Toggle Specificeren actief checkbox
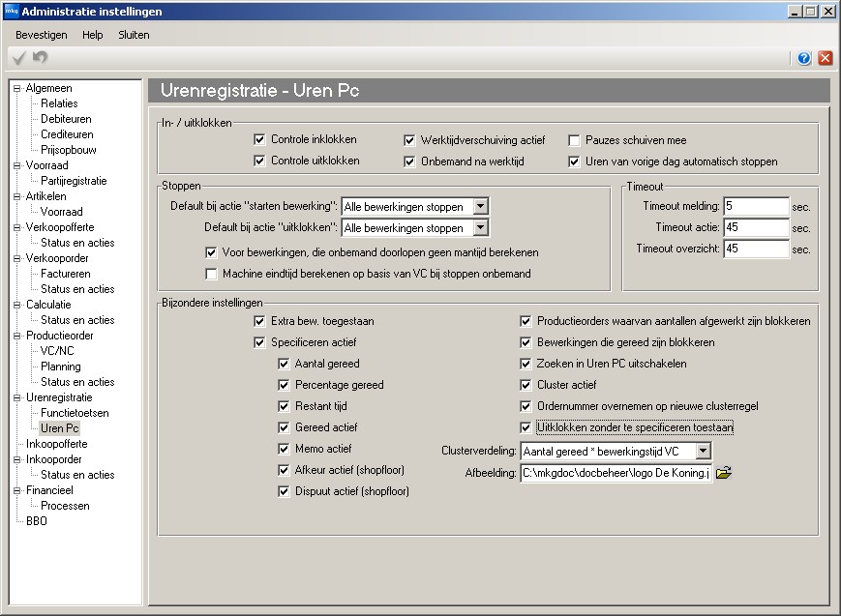 click(x=259, y=342)
